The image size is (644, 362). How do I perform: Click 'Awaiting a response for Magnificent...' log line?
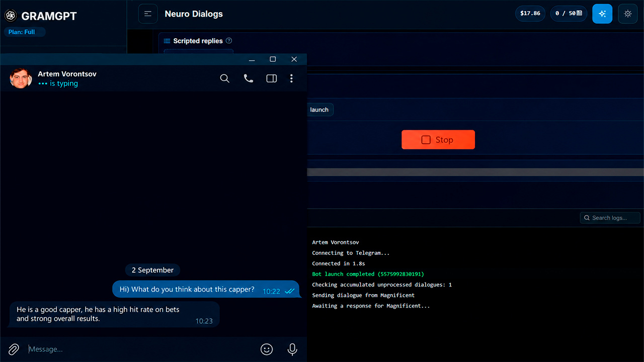pos(371,306)
